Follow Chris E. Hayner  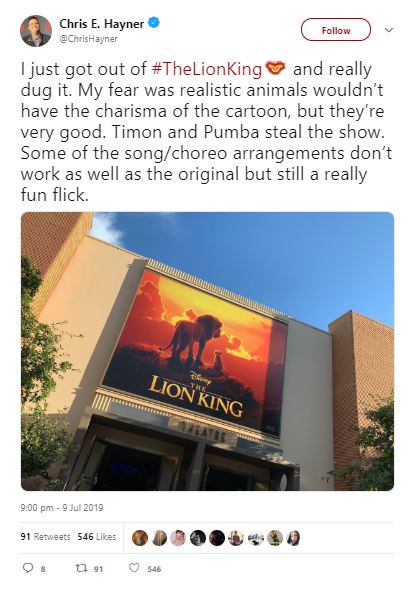point(336,30)
